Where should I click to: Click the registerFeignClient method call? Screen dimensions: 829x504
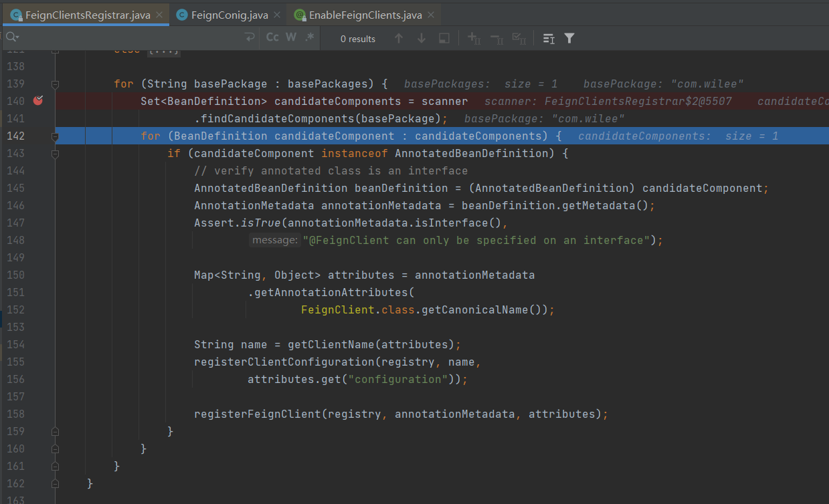click(258, 414)
